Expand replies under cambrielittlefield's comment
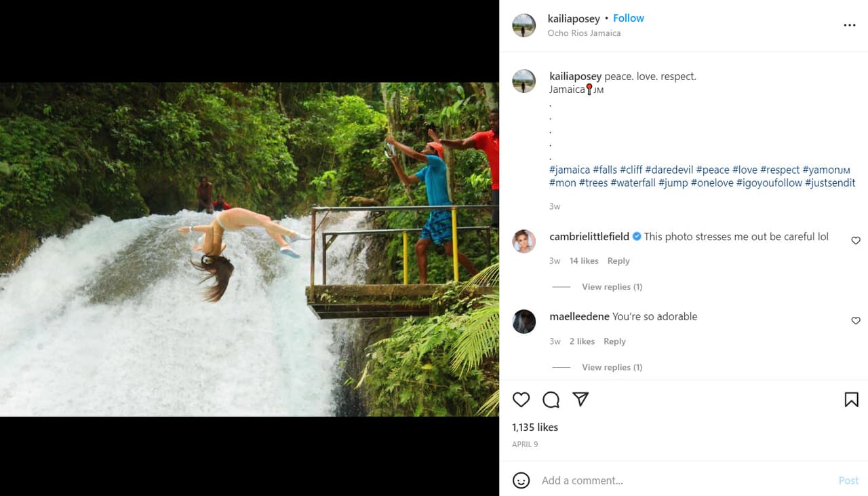 [612, 286]
